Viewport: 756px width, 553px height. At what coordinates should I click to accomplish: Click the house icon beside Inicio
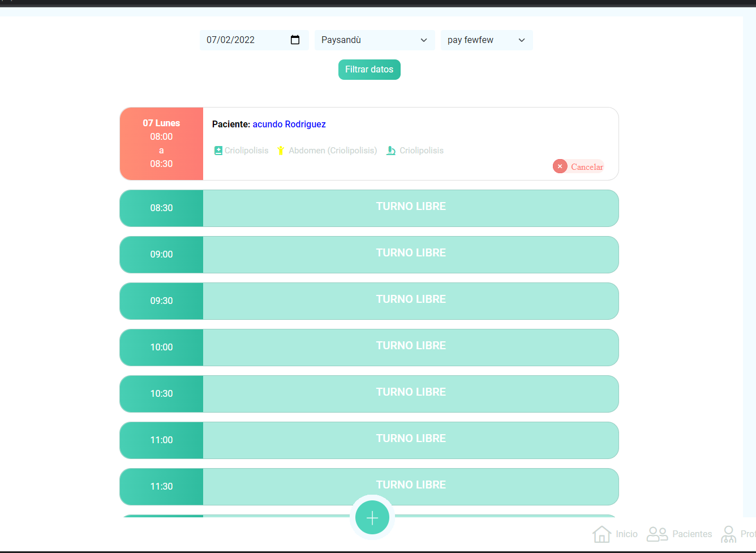[602, 534]
